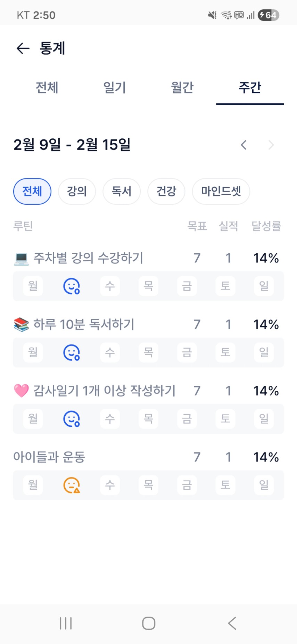Go to next week with right chevron
This screenshot has height=644, width=297.
pyautogui.click(x=271, y=145)
